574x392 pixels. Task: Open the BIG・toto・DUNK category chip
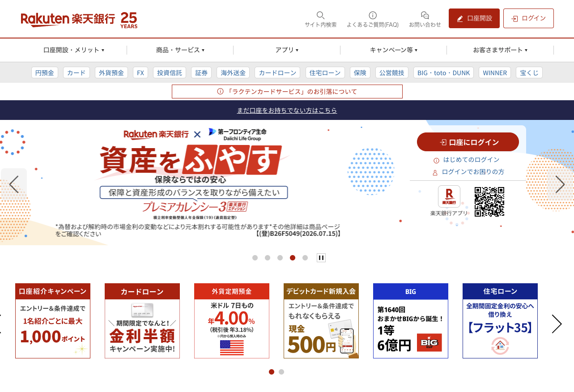(443, 72)
